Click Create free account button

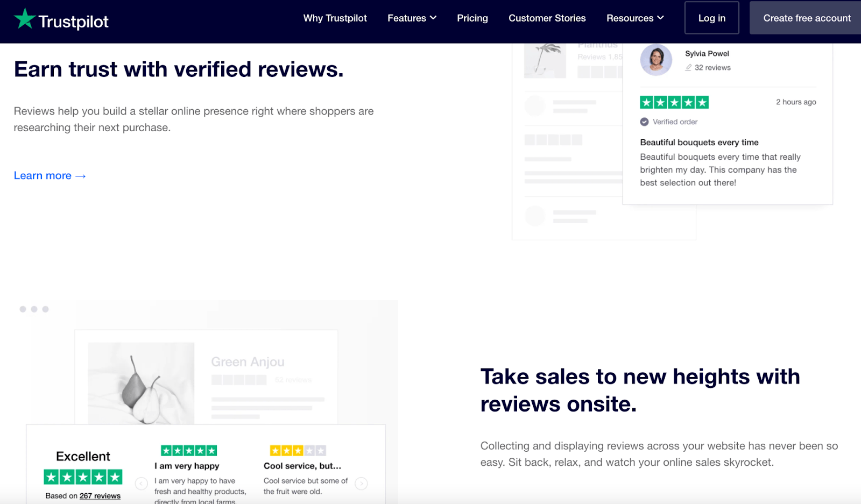(807, 18)
